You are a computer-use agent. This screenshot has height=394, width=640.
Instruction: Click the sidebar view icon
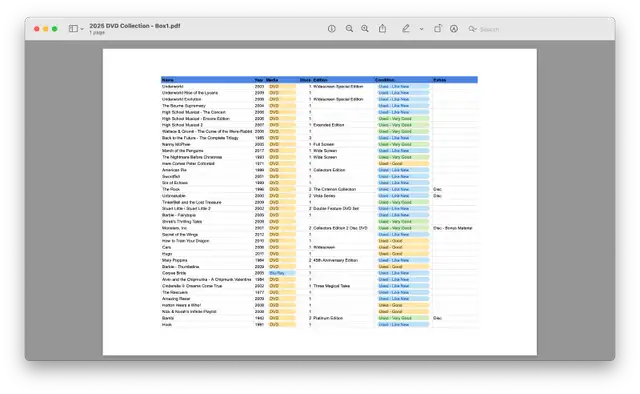(73, 29)
